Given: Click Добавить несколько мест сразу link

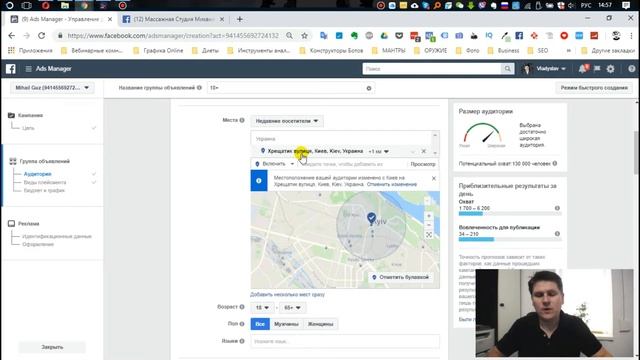Looking at the screenshot, I should [x=287, y=294].
